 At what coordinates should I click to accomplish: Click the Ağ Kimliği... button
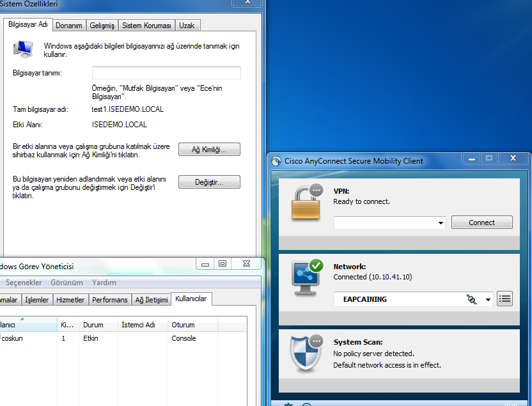click(209, 150)
